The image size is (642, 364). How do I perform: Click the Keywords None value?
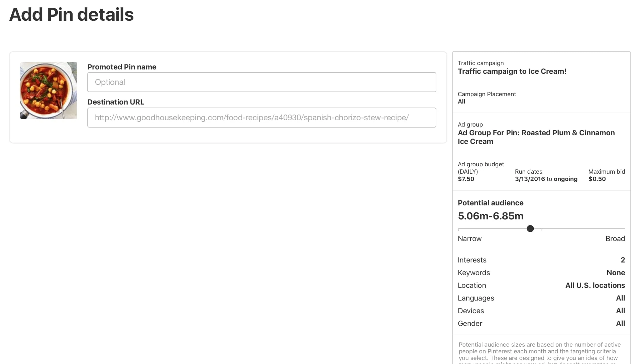[x=615, y=273]
